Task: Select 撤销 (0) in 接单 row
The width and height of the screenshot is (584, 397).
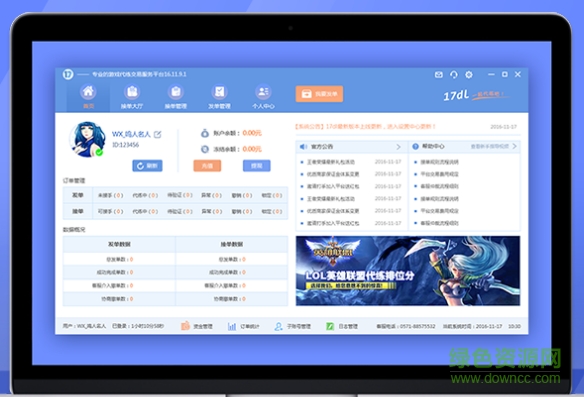Action: tap(242, 212)
